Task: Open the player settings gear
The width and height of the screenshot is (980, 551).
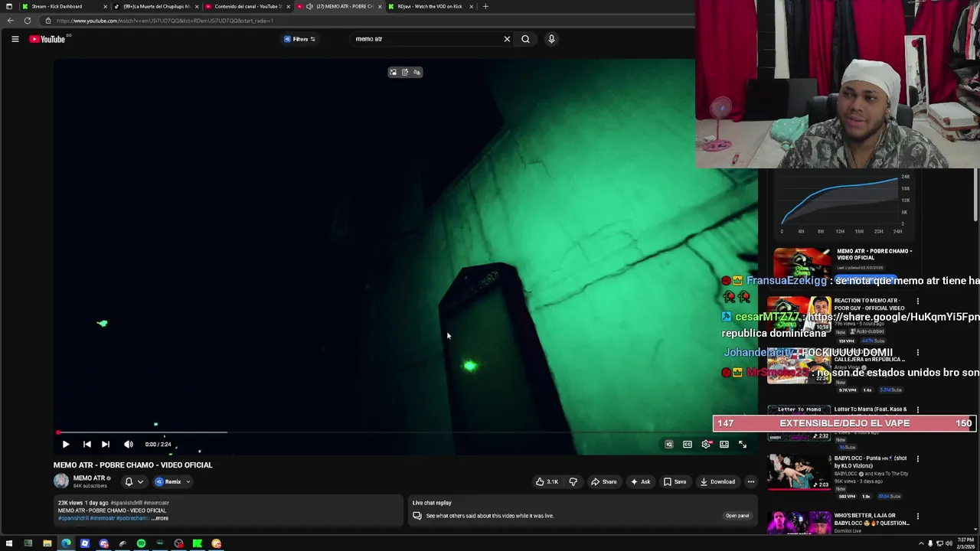Action: tap(706, 444)
